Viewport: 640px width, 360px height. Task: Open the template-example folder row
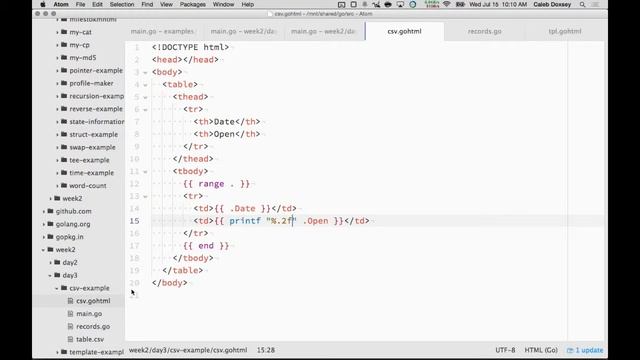click(x=79, y=352)
